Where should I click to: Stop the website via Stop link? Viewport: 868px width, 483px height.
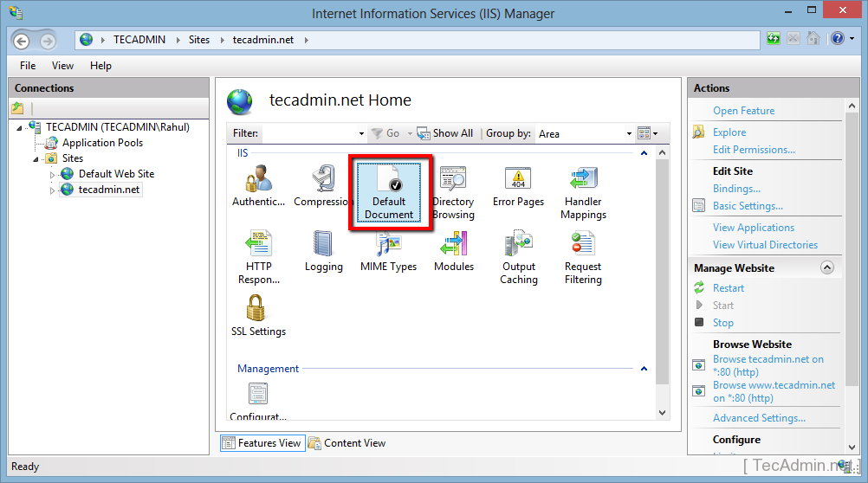pos(723,323)
